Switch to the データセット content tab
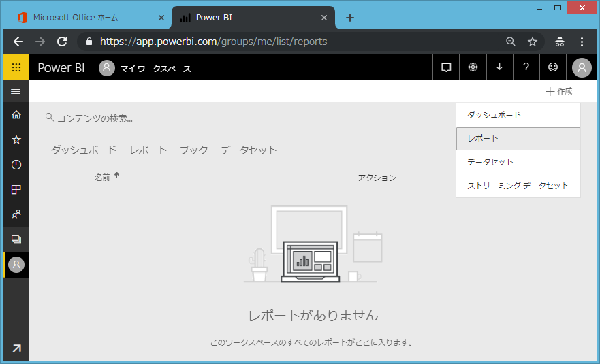The height and width of the screenshot is (364, 600). (249, 150)
